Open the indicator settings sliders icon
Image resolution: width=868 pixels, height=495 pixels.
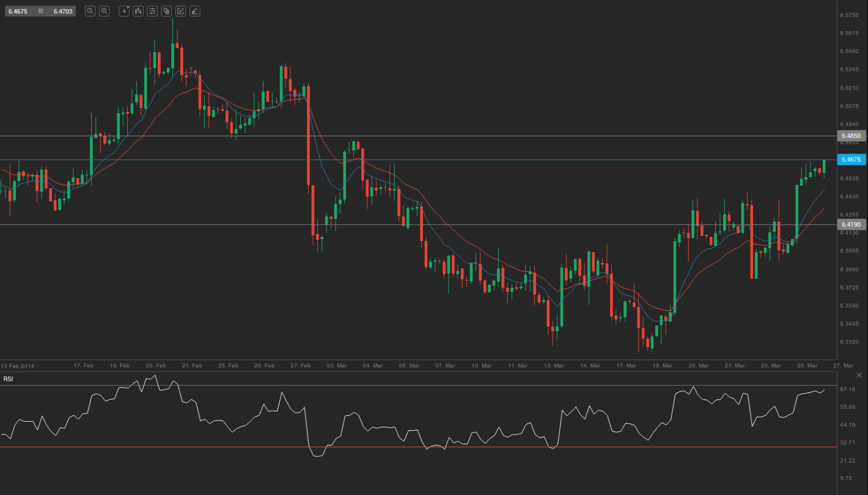[x=152, y=11]
